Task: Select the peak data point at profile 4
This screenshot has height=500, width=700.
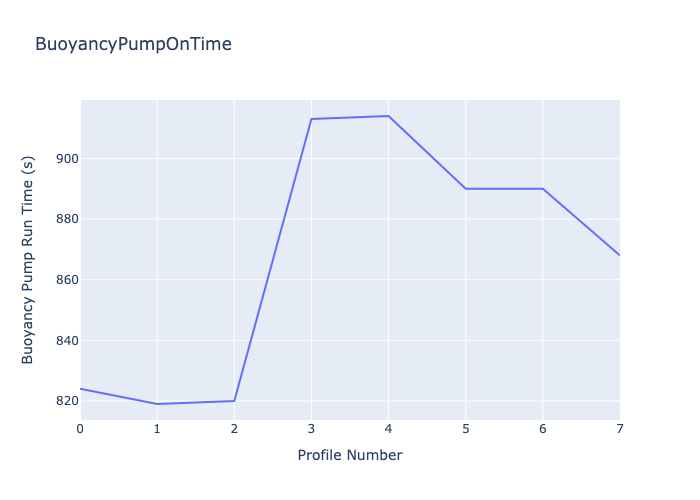Action: 388,116
